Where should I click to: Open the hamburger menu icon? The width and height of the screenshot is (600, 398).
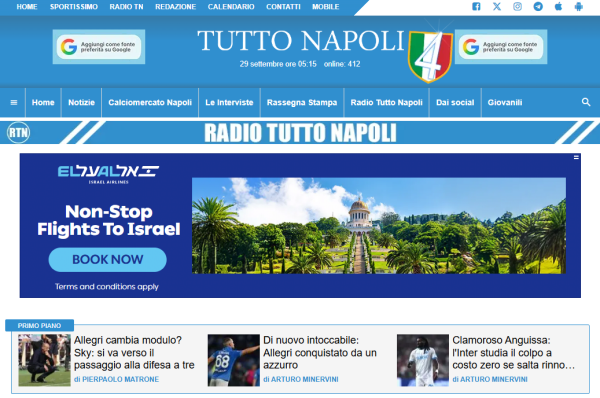point(14,103)
